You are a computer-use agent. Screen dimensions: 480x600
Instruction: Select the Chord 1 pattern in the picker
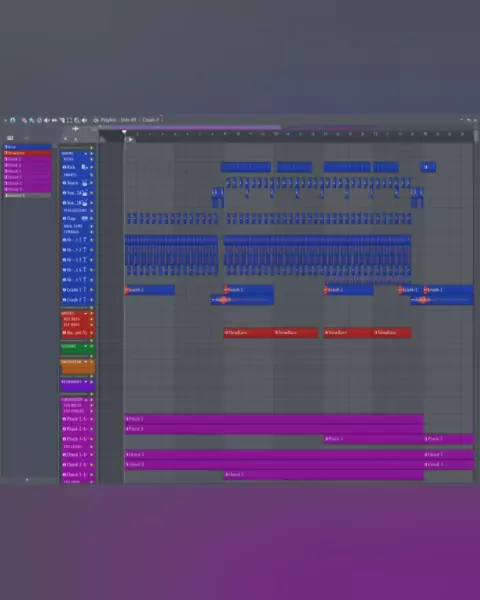pos(28,177)
